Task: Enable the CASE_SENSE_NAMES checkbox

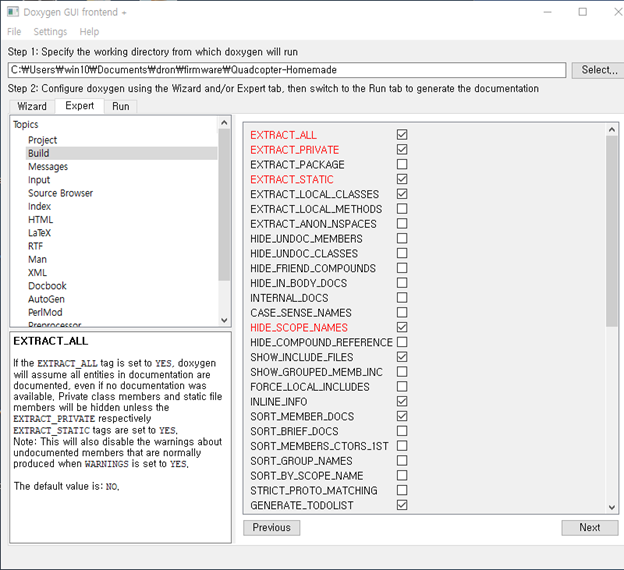Action: tap(402, 312)
